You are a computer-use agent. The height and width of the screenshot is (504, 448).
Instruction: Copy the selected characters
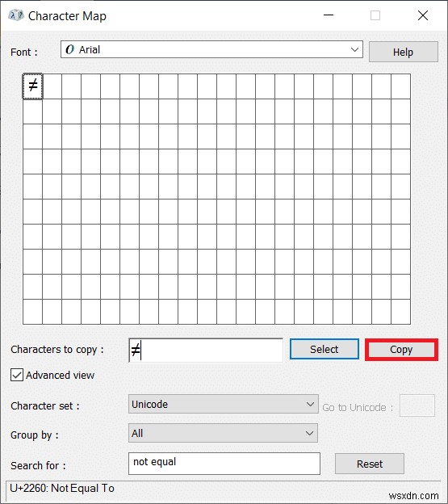[x=401, y=350]
